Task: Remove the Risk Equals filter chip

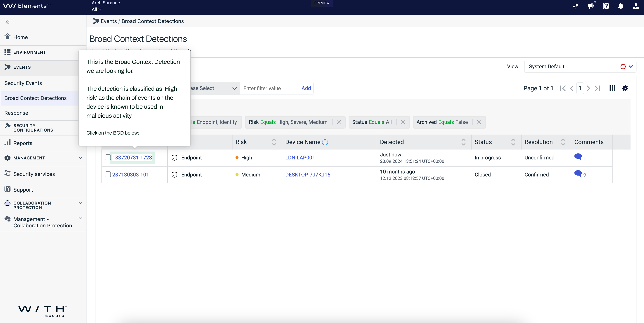Action: [x=339, y=122]
